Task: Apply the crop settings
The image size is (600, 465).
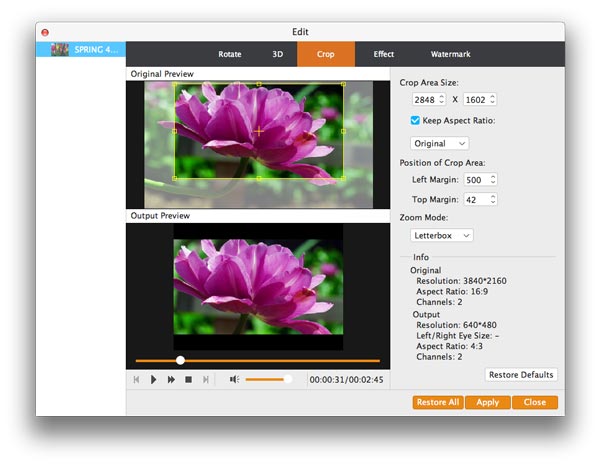Action: point(488,402)
